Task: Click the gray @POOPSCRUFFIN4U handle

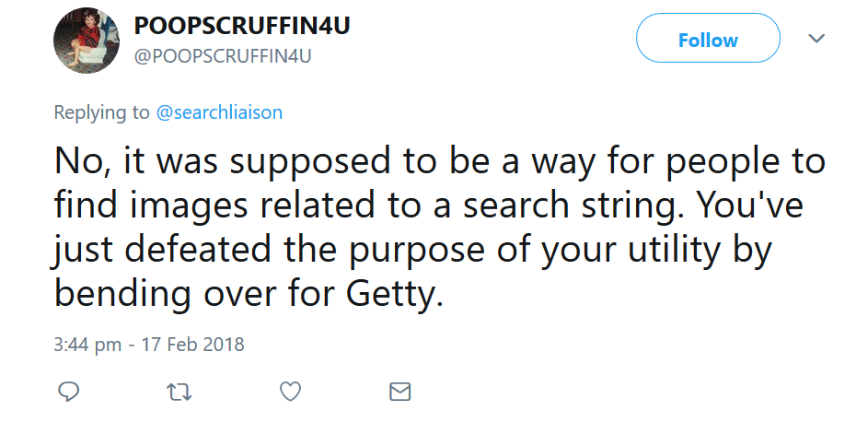Action: pyautogui.click(x=223, y=55)
